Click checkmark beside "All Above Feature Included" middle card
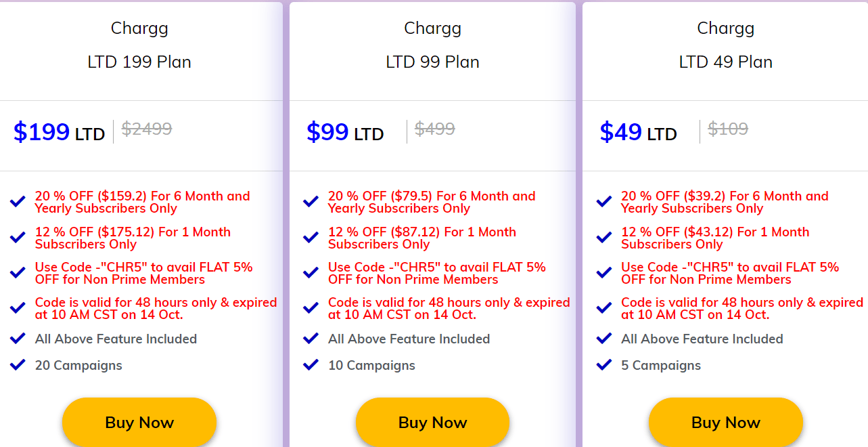This screenshot has width=868, height=447. pos(311,338)
